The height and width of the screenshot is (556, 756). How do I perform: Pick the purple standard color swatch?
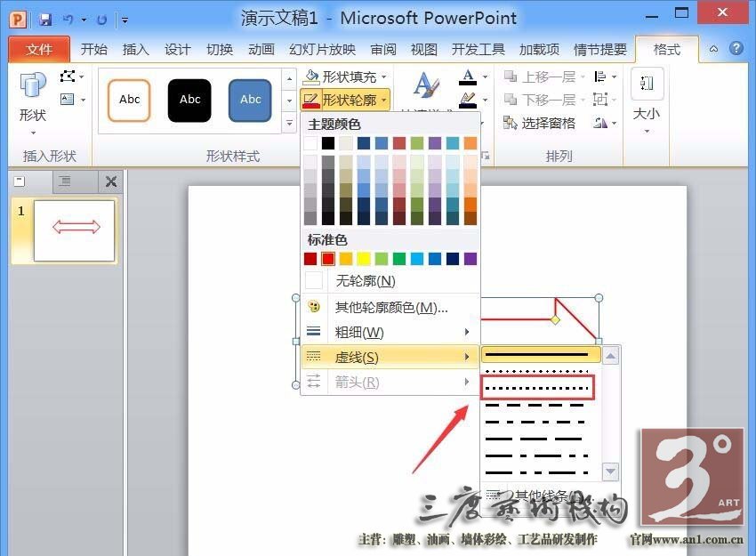[x=470, y=259]
